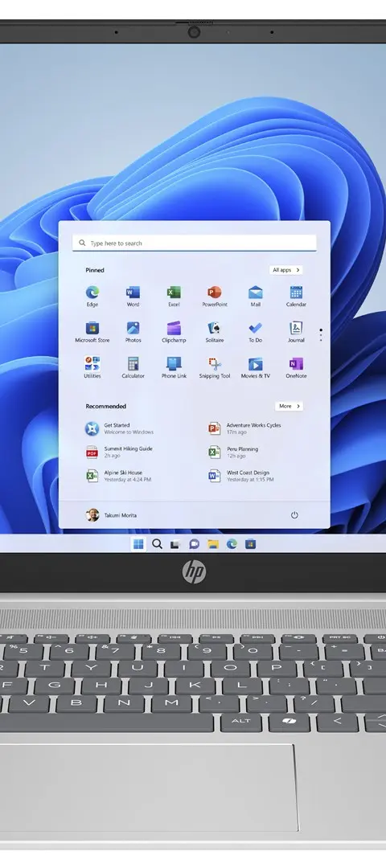Open Clipchamp video editor

(174, 332)
